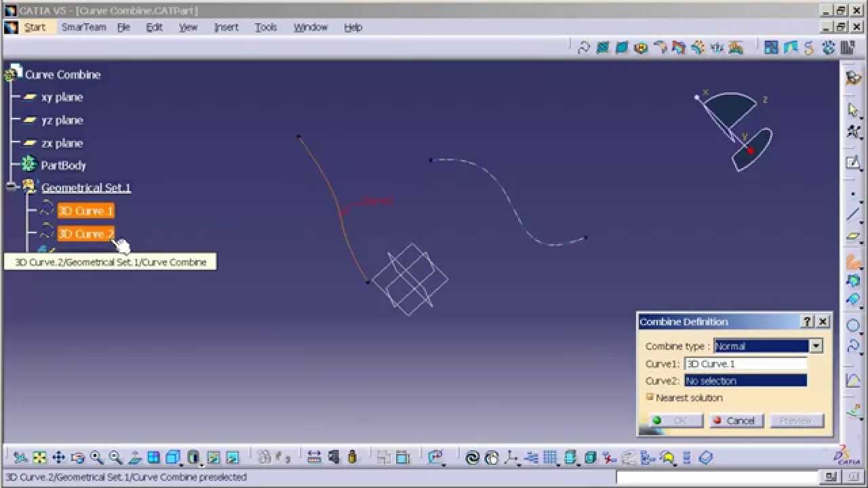Click the Measure Between icon in bottom toolbar
This screenshot has width=868, height=488.
(314, 457)
